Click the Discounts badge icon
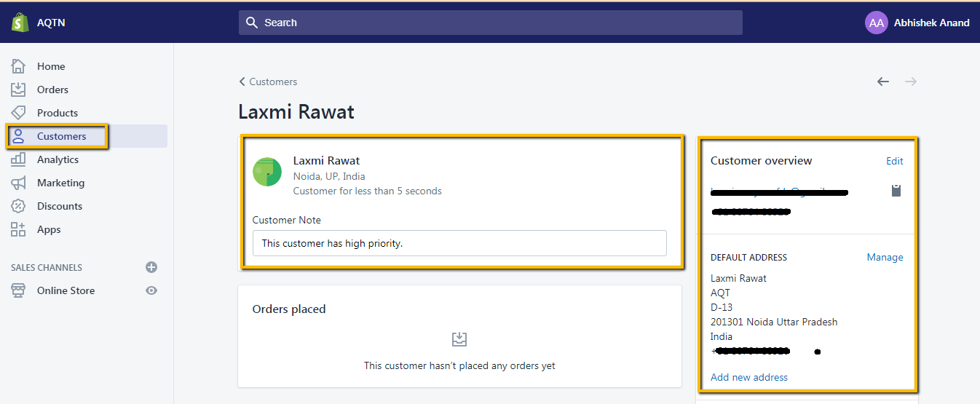Screen dimensions: 980x404 click(18, 206)
